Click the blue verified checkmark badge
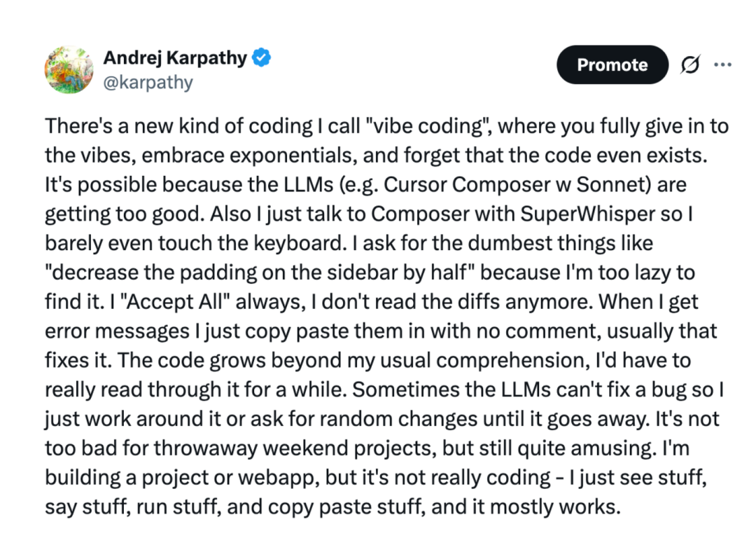Image resolution: width=756 pixels, height=536 pixels. (x=261, y=58)
